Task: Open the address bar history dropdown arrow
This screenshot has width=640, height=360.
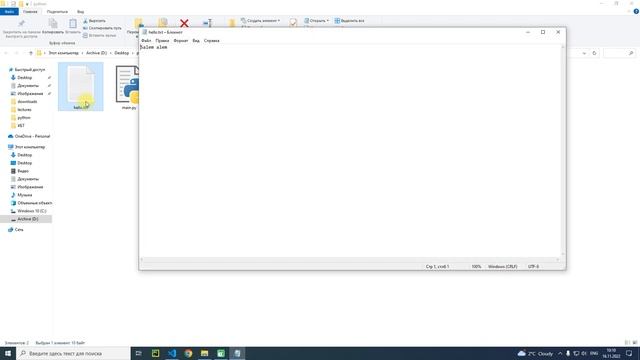Action: 584,53
